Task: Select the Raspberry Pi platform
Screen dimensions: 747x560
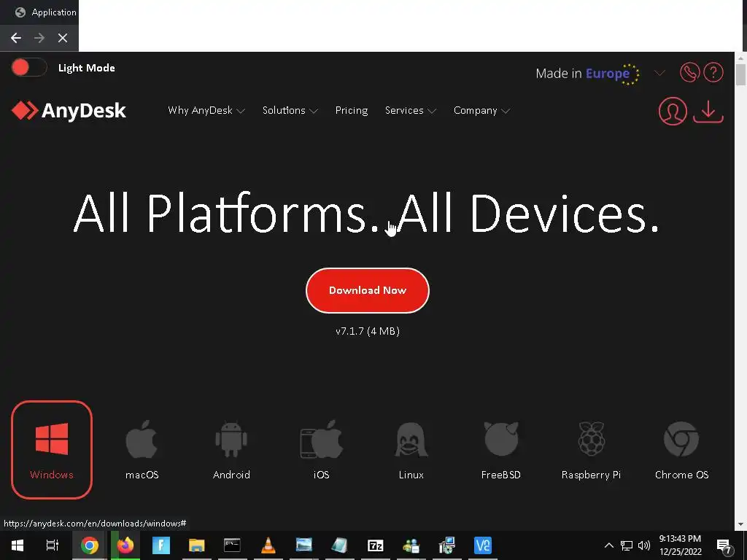Action: (x=591, y=449)
